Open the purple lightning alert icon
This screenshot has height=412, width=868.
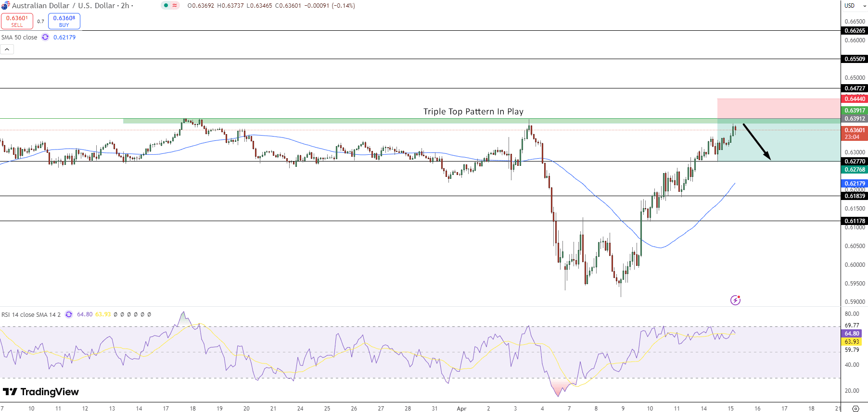[735, 300]
